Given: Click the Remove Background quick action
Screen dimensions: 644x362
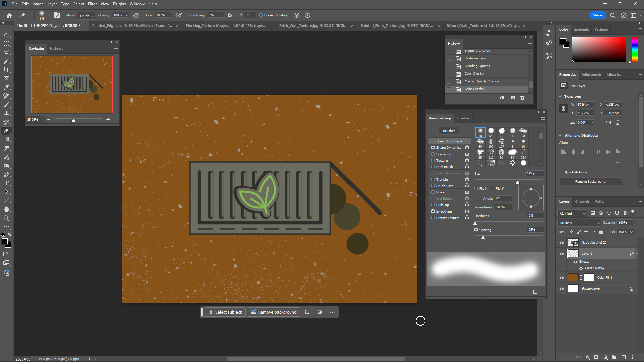Looking at the screenshot, I should pos(590,181).
